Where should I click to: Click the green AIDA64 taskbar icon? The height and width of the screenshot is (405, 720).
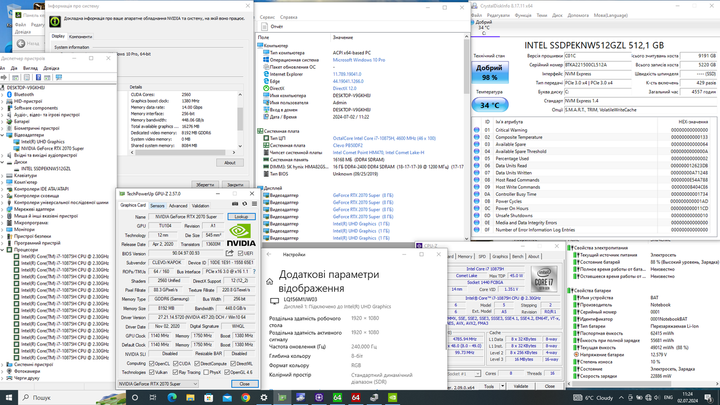coord(337,398)
